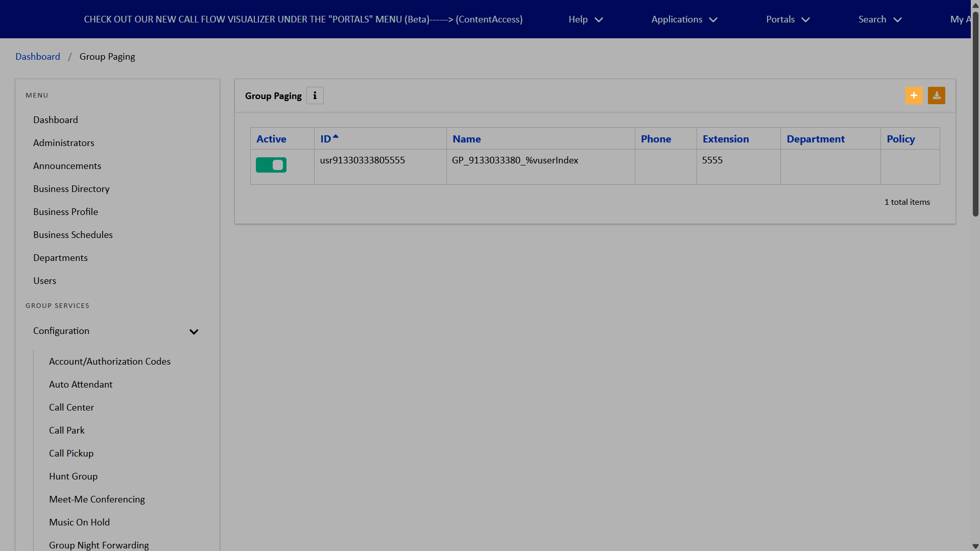Image resolution: width=980 pixels, height=551 pixels.
Task: Toggle the Active switch for usr91330333805555
Action: click(x=271, y=165)
